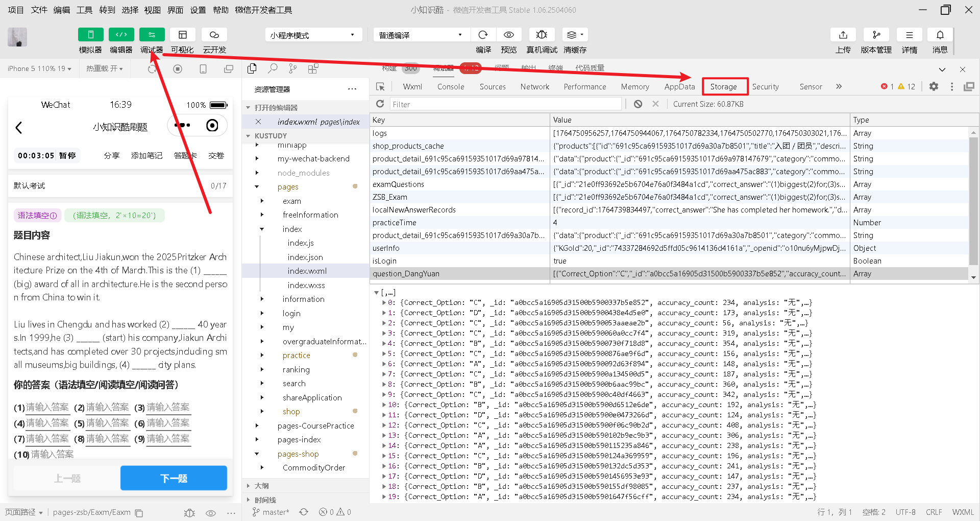Viewport: 980px width, 521px height.
Task: Open the search icon in editor sidebar
Action: pos(273,68)
